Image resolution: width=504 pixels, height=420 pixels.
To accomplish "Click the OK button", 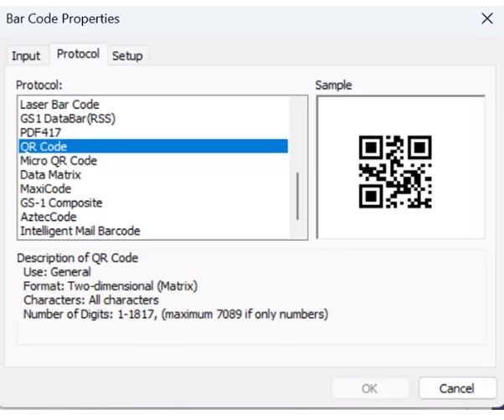I will coord(369,388).
